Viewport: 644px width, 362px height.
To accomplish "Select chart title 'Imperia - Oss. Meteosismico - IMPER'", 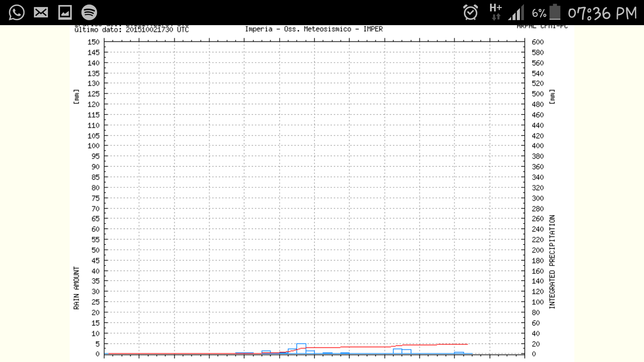I will point(314,29).
